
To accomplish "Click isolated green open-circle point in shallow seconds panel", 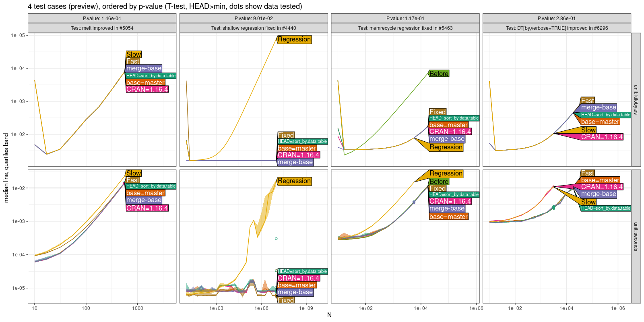I will 276,239.
